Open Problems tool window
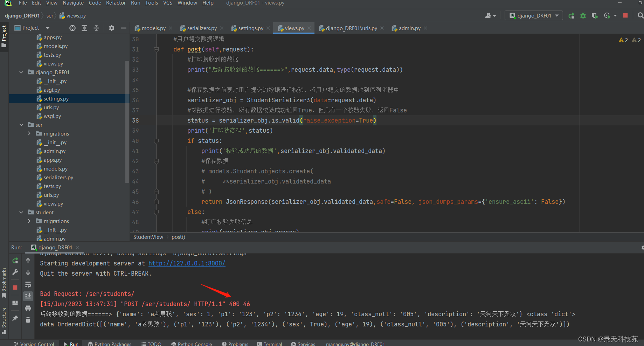Image resolution: width=644 pixels, height=346 pixels. pos(235,344)
